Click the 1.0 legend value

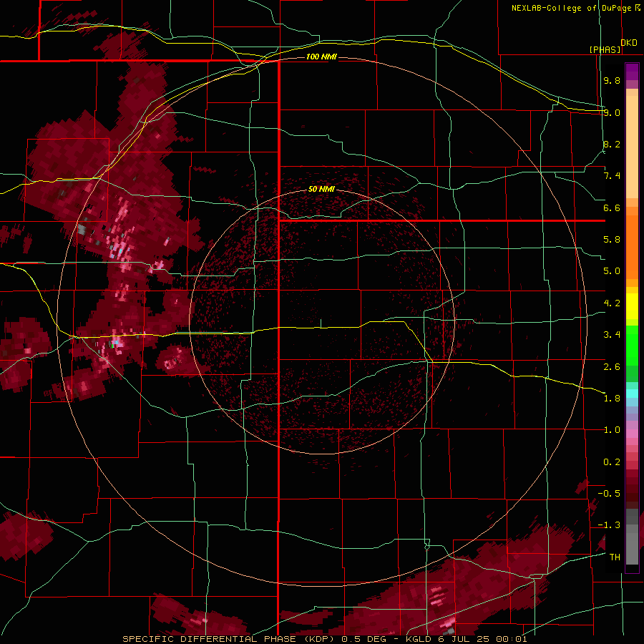[612, 430]
